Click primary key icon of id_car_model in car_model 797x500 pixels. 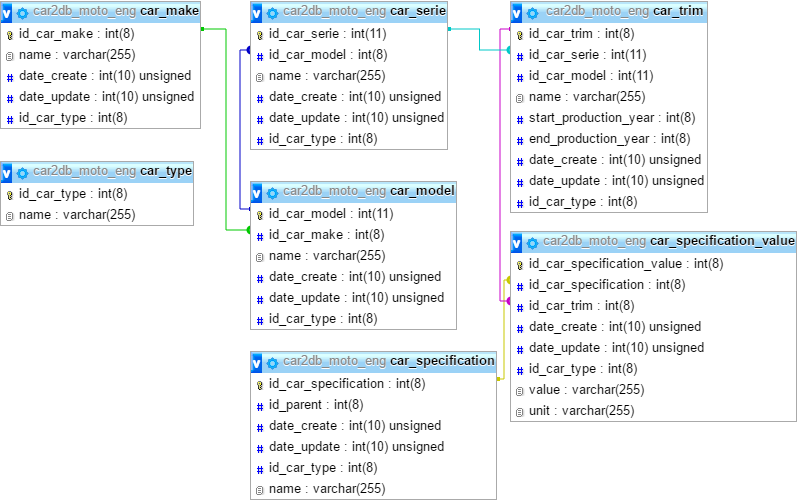point(260,215)
